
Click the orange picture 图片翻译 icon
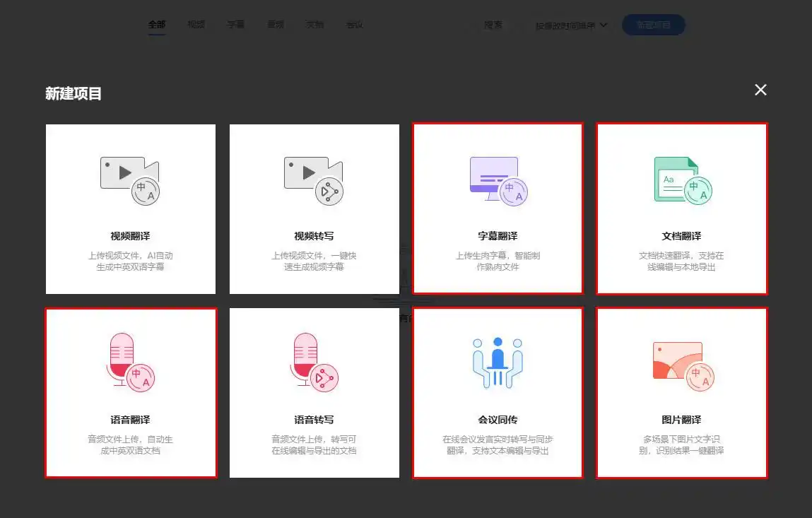683,365
